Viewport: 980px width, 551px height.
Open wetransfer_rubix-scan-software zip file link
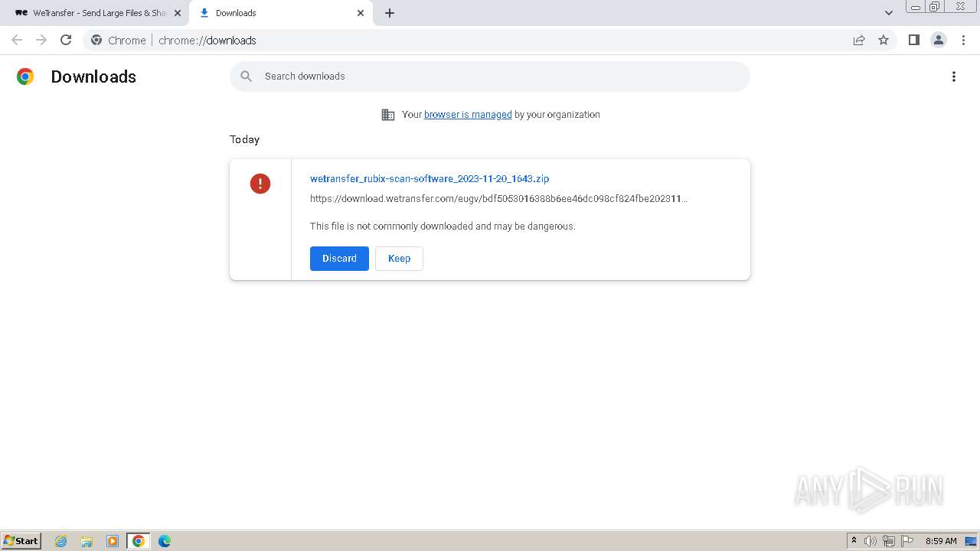pos(430,178)
